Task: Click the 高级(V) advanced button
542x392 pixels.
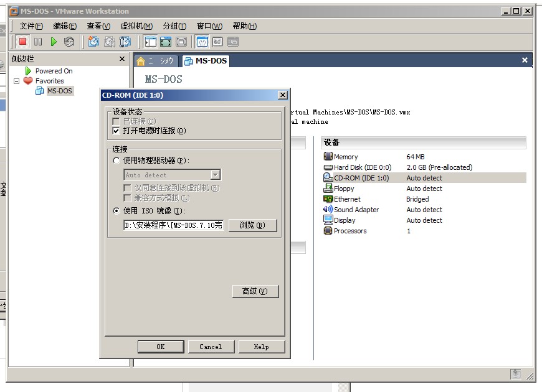Action: [x=255, y=291]
